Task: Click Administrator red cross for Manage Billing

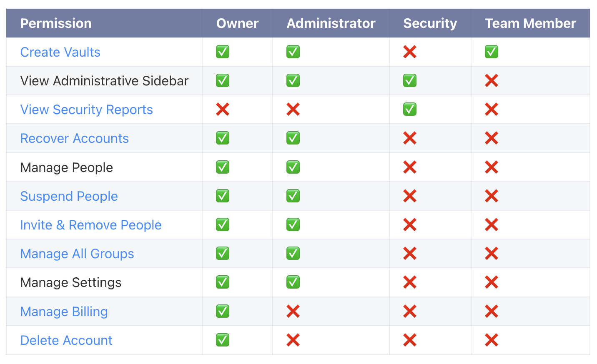Action: (293, 312)
